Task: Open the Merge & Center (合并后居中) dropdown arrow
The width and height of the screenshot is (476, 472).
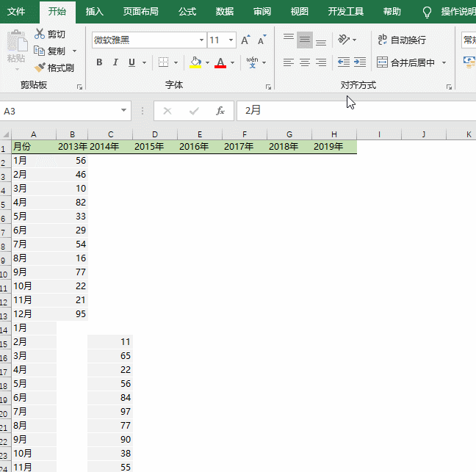Action: pyautogui.click(x=444, y=62)
